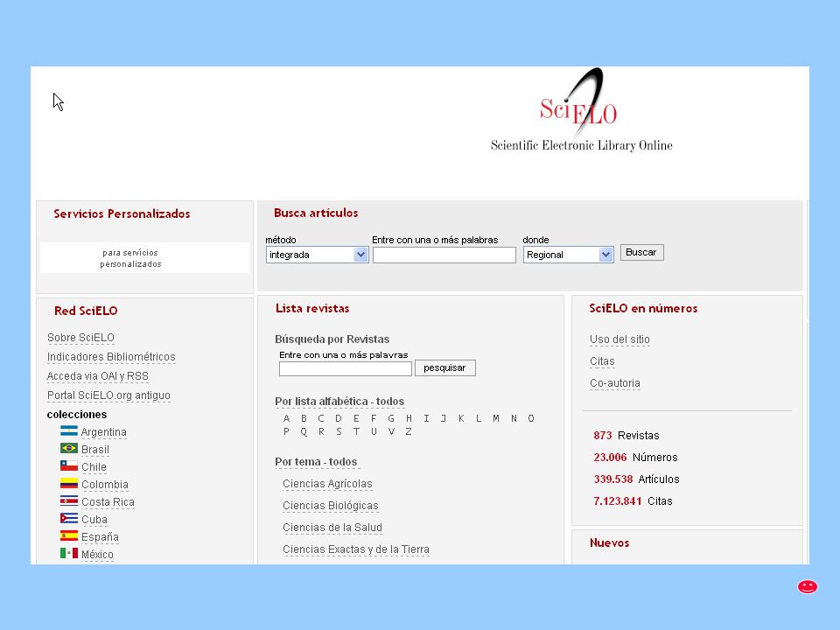Browse journals starting with letter Z

409,431
